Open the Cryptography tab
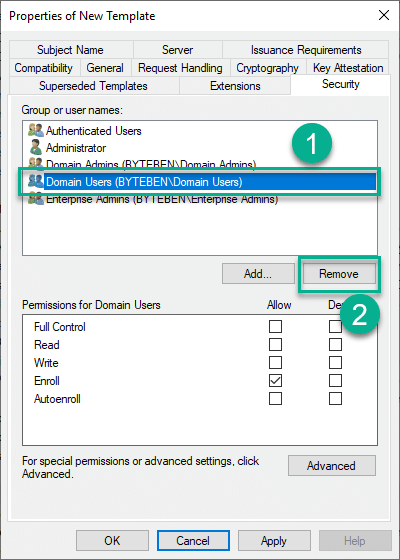 [x=268, y=68]
